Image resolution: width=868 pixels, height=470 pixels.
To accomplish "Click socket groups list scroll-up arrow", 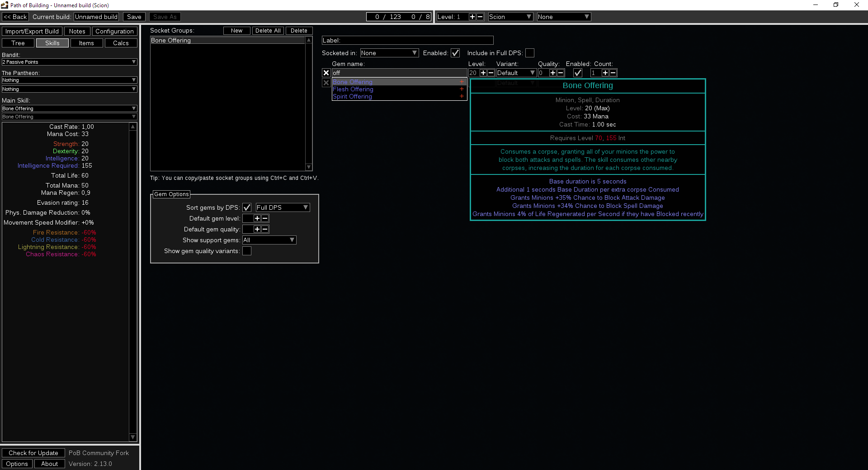I will [309, 40].
